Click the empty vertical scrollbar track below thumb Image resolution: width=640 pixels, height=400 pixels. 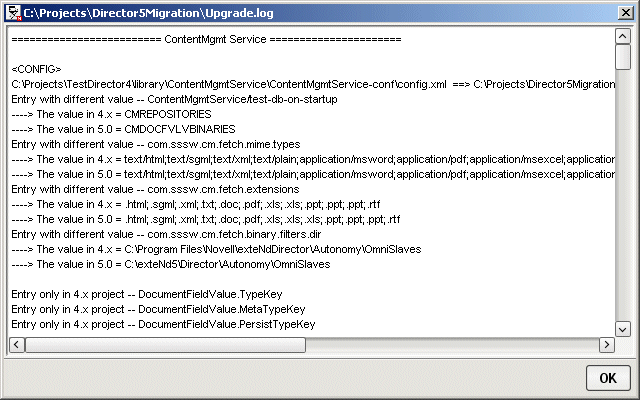[x=623, y=200]
